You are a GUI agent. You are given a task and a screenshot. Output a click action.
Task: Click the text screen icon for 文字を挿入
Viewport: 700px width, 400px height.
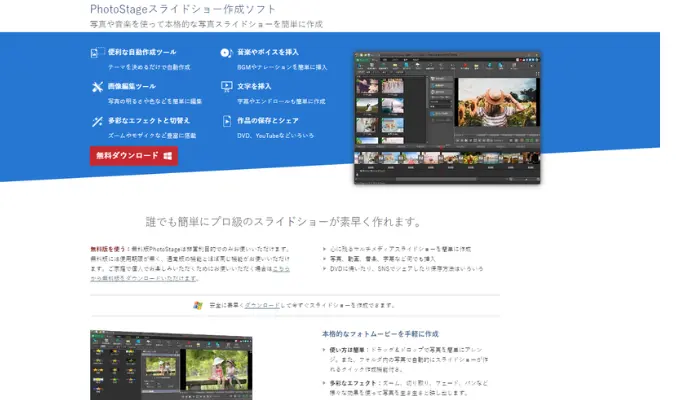[226, 87]
